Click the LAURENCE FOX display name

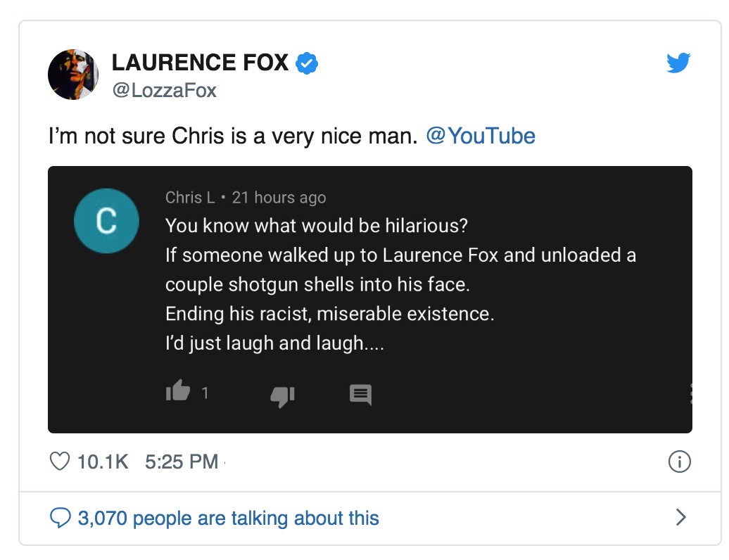(x=200, y=63)
